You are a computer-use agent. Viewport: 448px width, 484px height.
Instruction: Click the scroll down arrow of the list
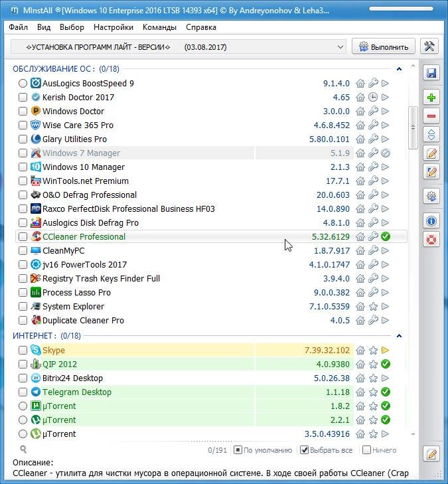[413, 434]
